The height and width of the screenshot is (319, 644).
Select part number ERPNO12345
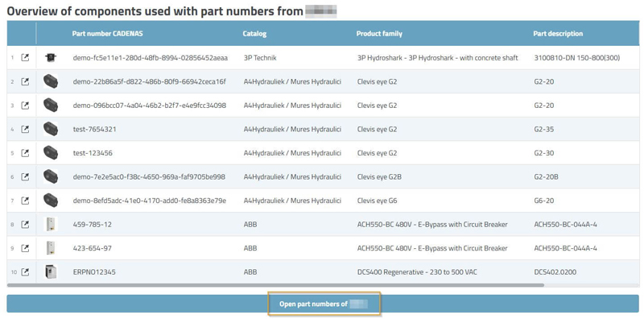tap(94, 272)
